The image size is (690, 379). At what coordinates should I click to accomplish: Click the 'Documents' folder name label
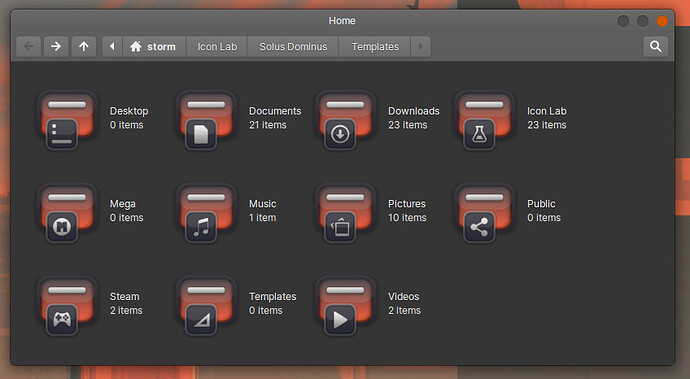click(275, 111)
